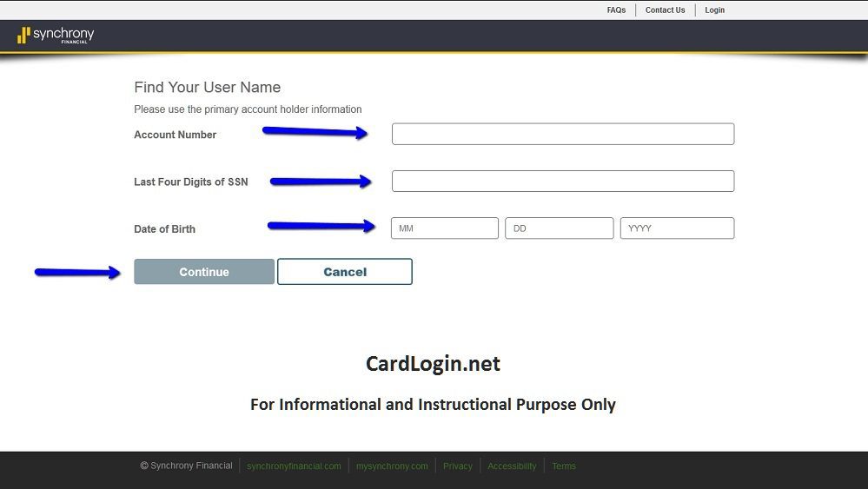868x489 pixels.
Task: Click the Synchrony Financial logo
Action: [56, 35]
